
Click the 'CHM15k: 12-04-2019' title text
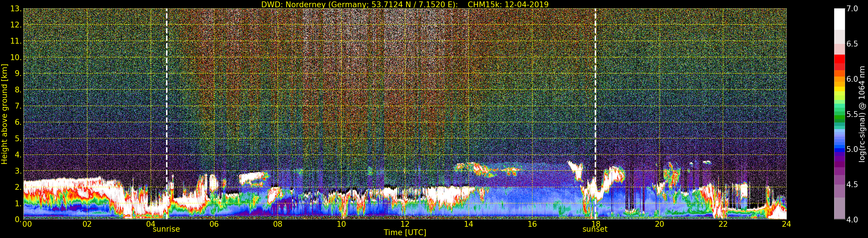click(x=508, y=4)
